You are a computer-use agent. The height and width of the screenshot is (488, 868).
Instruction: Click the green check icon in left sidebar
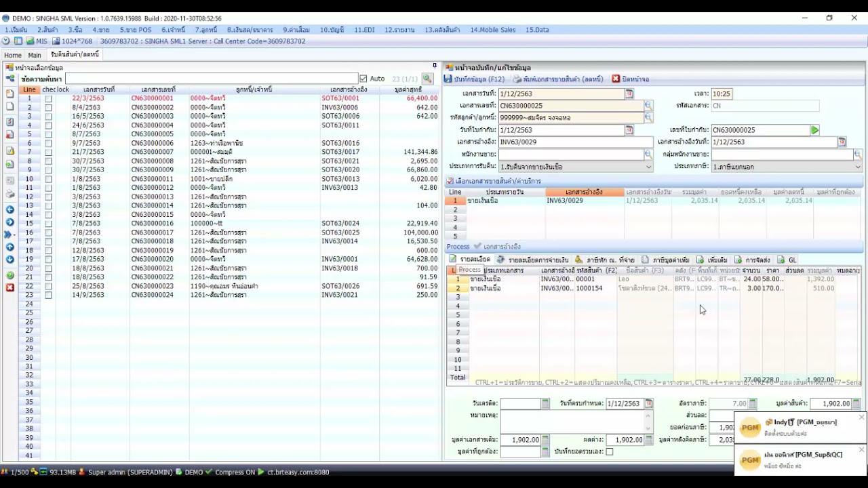click(9, 275)
